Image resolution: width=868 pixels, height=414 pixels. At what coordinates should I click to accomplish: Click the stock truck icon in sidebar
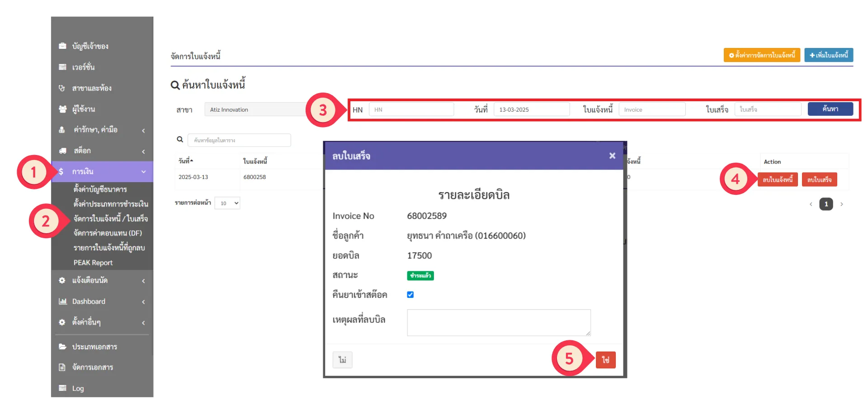62,151
